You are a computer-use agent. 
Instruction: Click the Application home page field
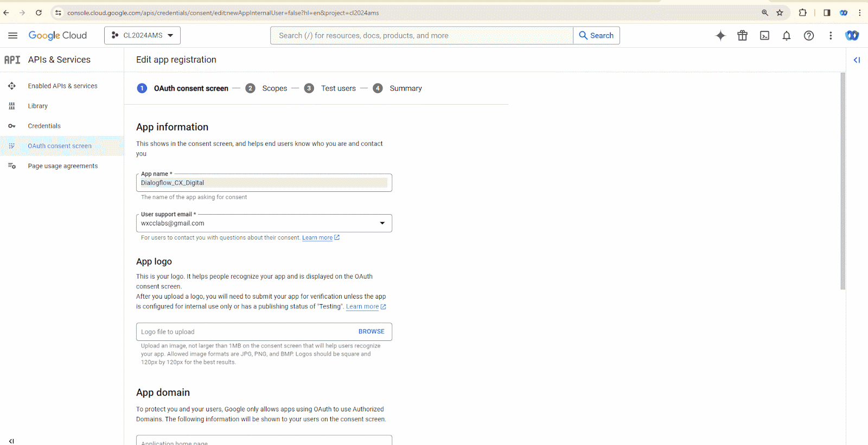(x=264, y=440)
